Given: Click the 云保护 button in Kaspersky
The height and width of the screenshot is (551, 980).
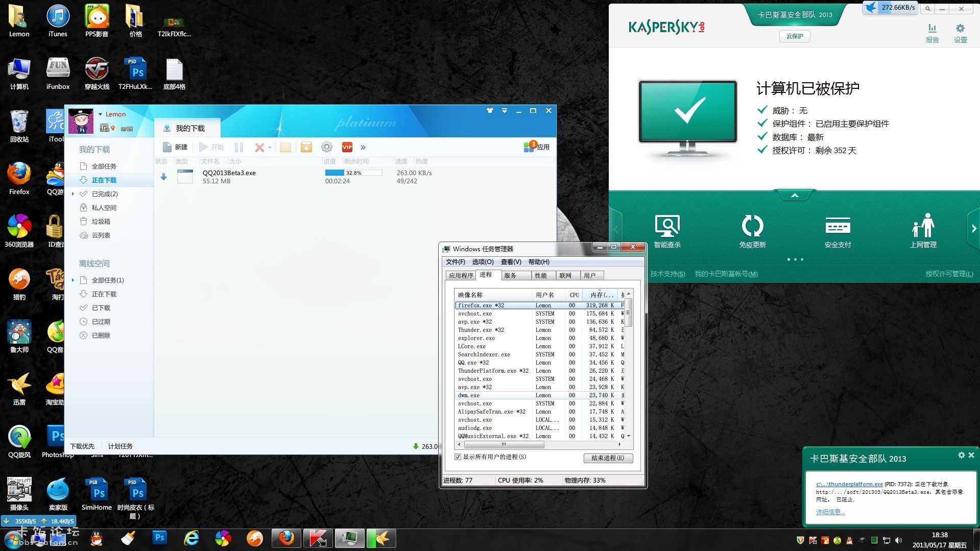Looking at the screenshot, I should pos(795,36).
